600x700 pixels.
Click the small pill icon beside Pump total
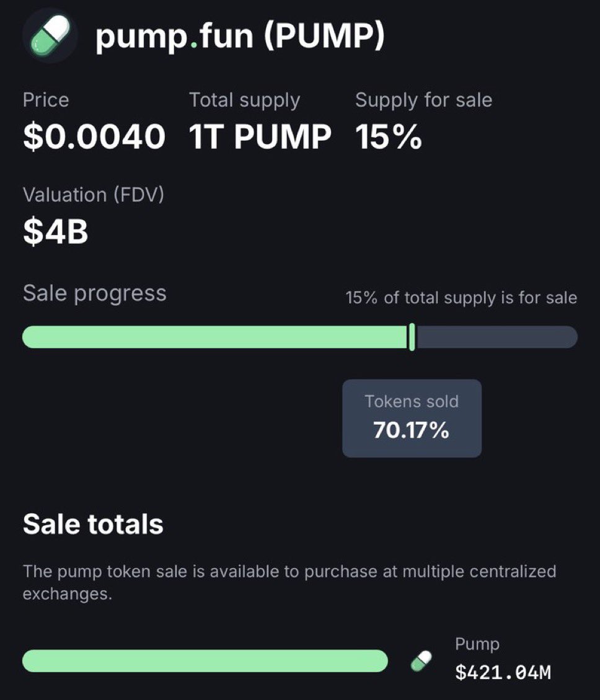[421, 661]
